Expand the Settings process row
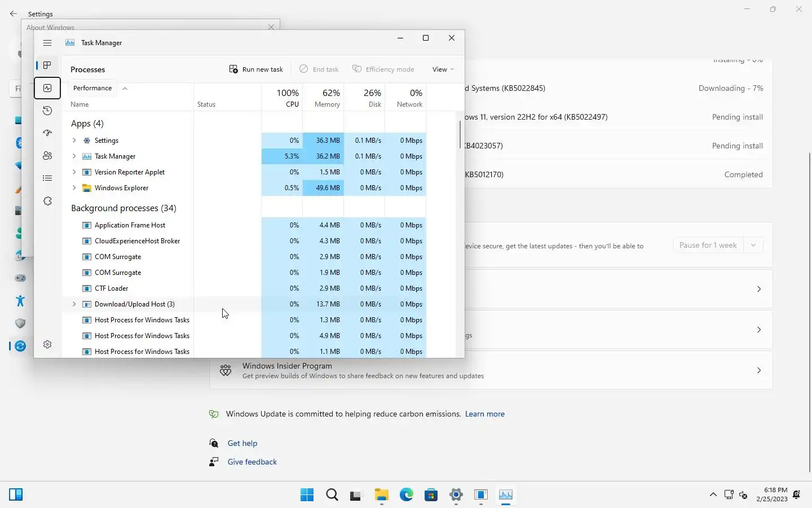 point(74,141)
